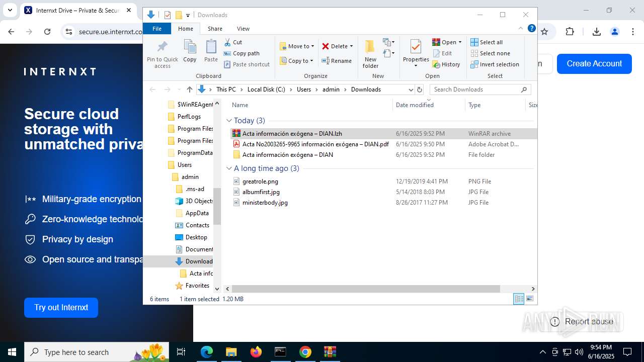Click Pin to Quick access icon
The height and width of the screenshot is (362, 644).
pos(162,54)
